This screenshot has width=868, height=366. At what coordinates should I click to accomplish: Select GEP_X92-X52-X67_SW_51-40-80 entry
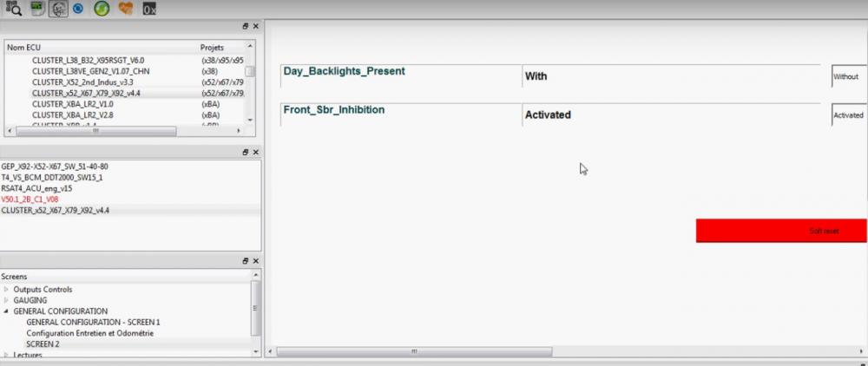55,167
